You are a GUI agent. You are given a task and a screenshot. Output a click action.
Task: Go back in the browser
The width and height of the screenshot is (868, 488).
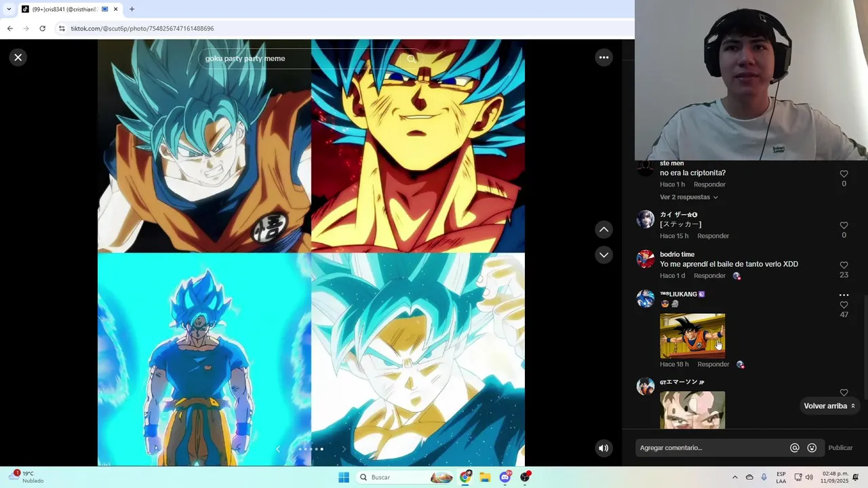(9, 28)
